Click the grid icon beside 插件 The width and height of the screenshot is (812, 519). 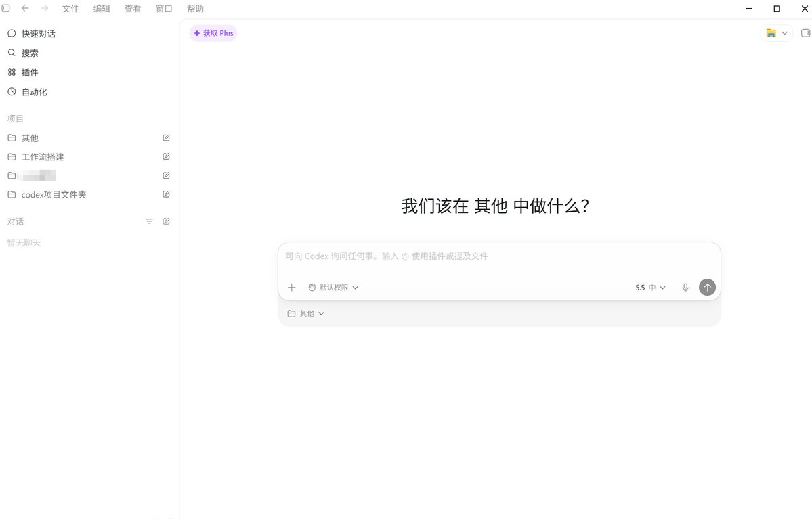pyautogui.click(x=12, y=72)
